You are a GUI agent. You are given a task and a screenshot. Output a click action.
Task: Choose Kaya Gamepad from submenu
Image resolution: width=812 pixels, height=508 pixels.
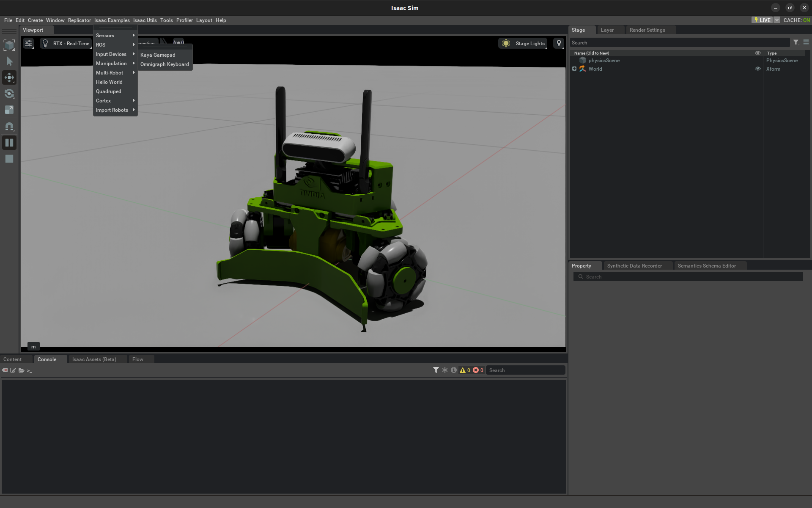[x=158, y=55]
